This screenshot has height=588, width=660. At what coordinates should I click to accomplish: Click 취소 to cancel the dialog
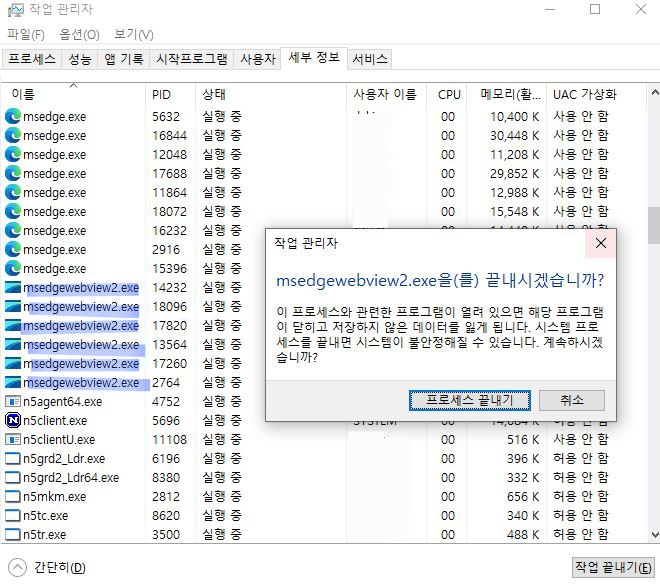click(x=572, y=400)
